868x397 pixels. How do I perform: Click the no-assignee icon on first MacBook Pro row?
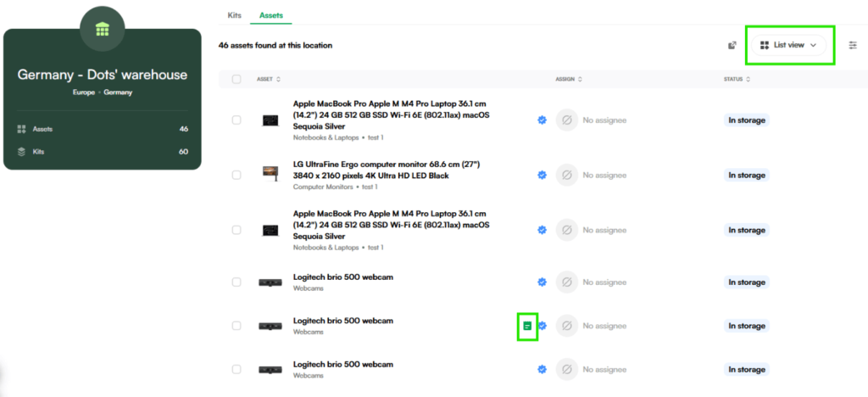pos(567,120)
